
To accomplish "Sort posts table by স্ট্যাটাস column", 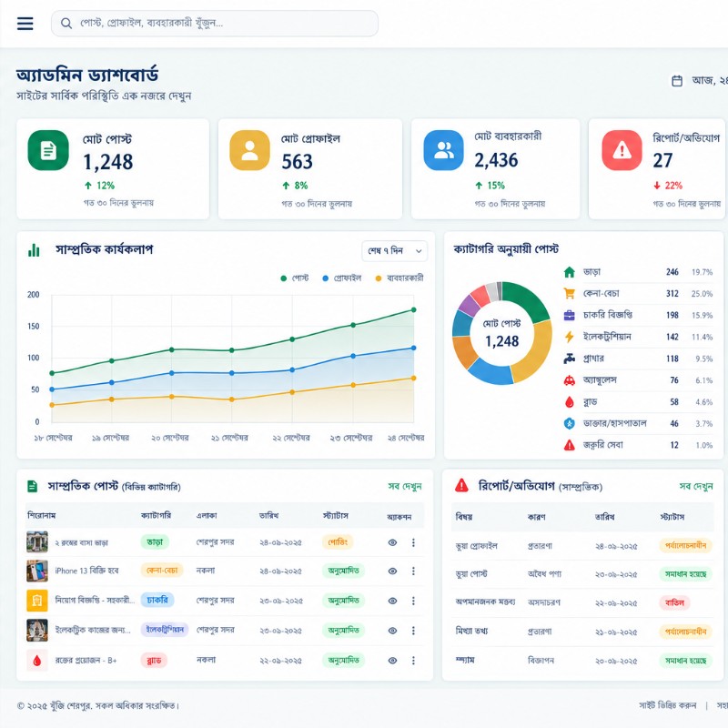I will coord(335,515).
